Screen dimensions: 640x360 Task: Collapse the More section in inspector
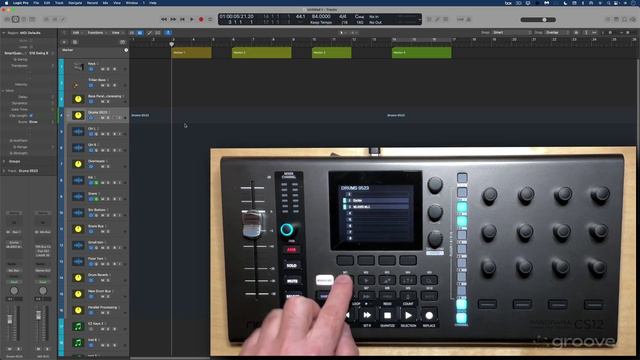4,91
